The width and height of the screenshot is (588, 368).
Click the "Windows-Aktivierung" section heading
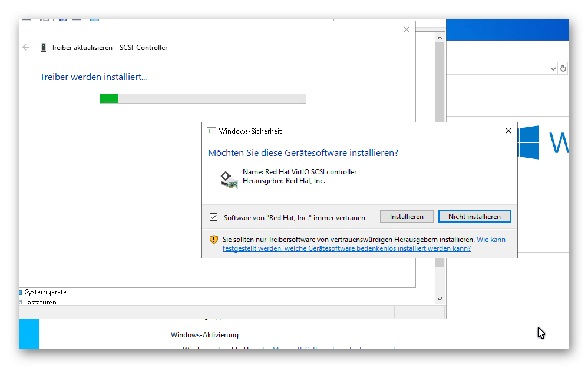pyautogui.click(x=205, y=335)
